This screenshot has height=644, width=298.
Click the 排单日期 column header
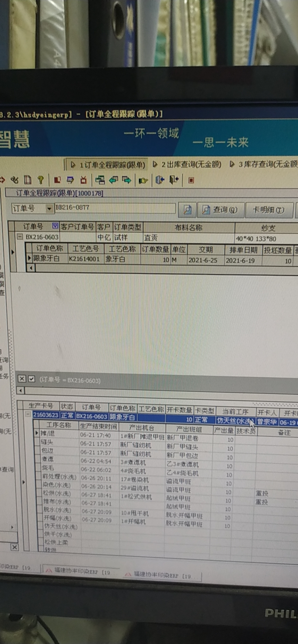[x=243, y=250]
